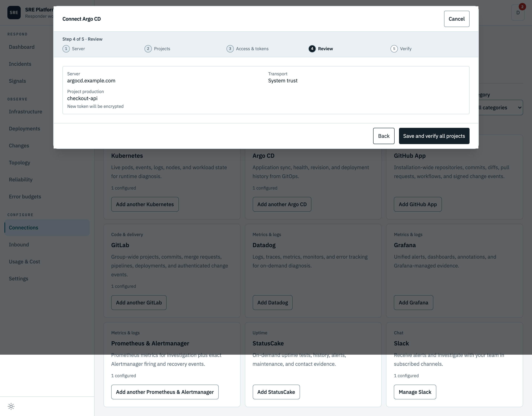Click the server value argocd.example.com

(91, 81)
